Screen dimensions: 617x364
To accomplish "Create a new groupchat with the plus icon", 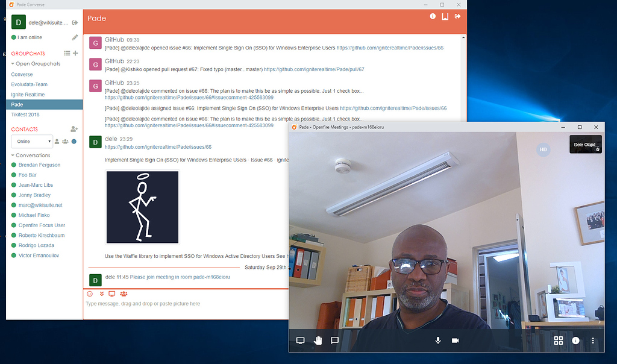I will click(x=75, y=53).
